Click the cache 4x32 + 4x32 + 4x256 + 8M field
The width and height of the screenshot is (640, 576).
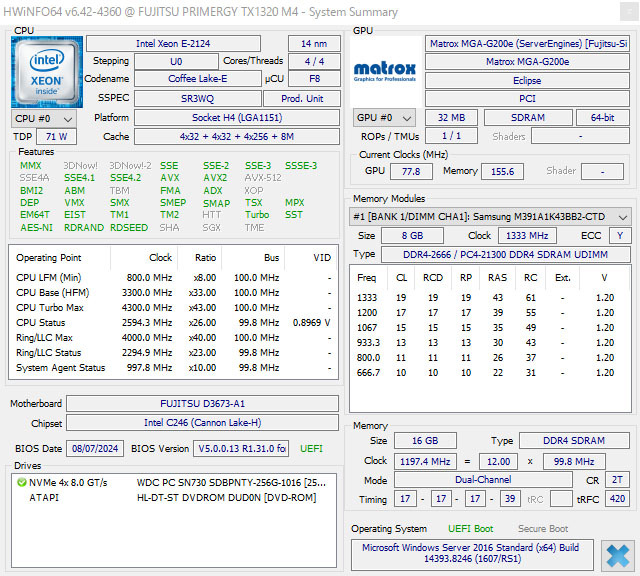point(237,137)
